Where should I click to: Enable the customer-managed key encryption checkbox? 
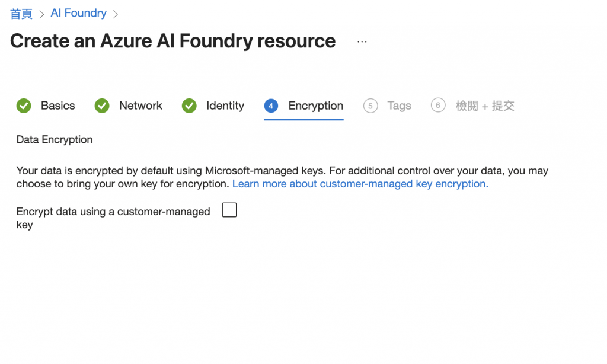[229, 210]
